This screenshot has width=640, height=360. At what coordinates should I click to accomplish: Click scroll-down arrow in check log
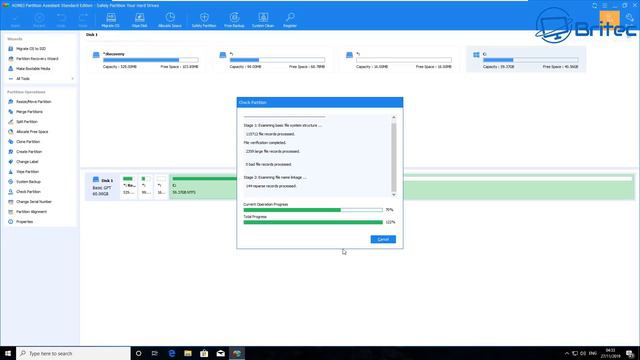click(393, 195)
